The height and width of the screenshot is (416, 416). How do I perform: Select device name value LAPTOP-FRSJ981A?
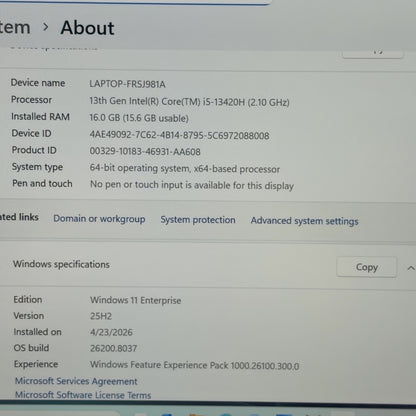(127, 84)
